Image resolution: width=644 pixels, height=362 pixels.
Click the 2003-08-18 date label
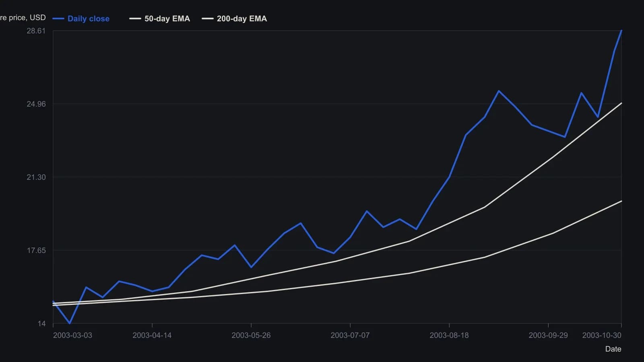point(449,335)
